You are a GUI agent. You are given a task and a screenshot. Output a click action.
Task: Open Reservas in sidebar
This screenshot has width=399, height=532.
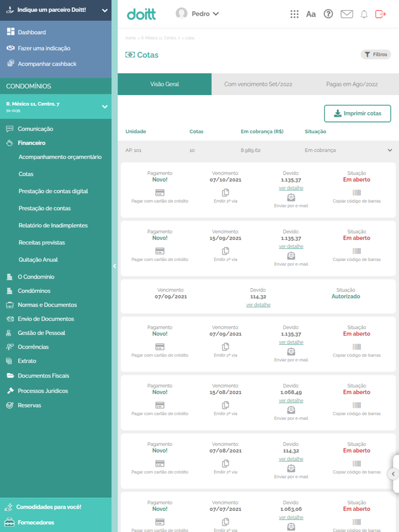(29, 405)
